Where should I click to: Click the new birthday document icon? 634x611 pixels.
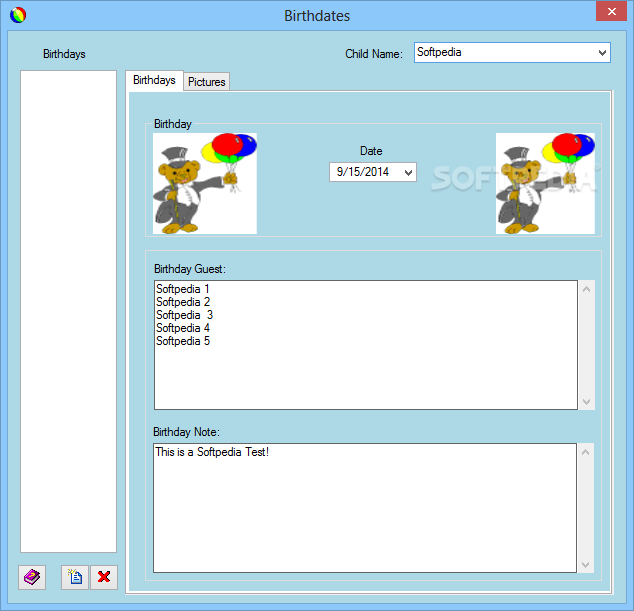click(75, 577)
